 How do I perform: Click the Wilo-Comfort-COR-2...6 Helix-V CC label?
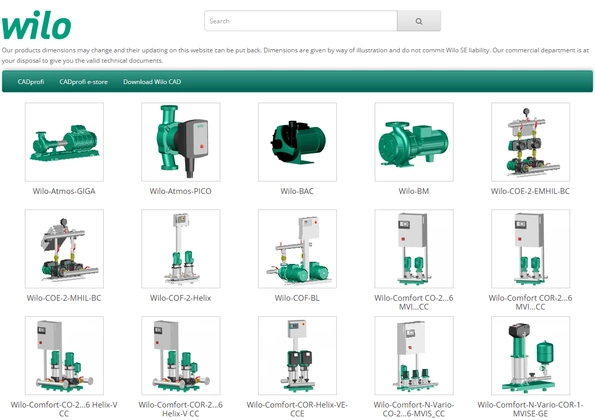[x=181, y=409]
